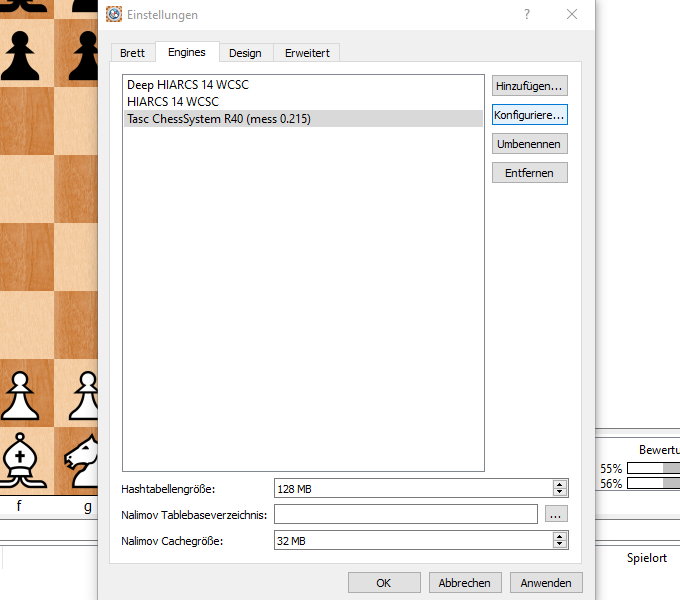Switch to the Brett tab
The width and height of the screenshot is (680, 600).
pyautogui.click(x=132, y=53)
